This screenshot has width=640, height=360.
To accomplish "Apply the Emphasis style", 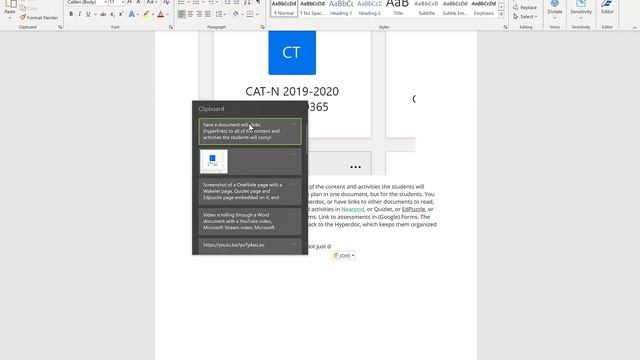I will click(x=484, y=8).
